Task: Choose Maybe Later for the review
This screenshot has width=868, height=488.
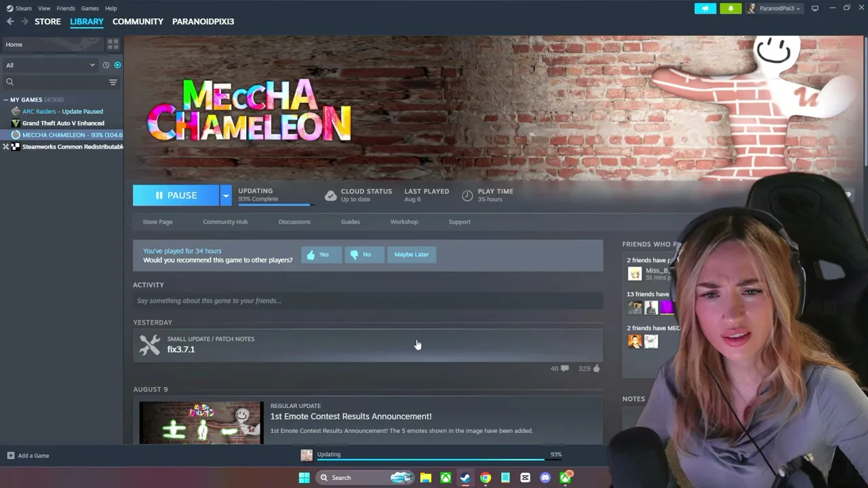Action: 412,255
